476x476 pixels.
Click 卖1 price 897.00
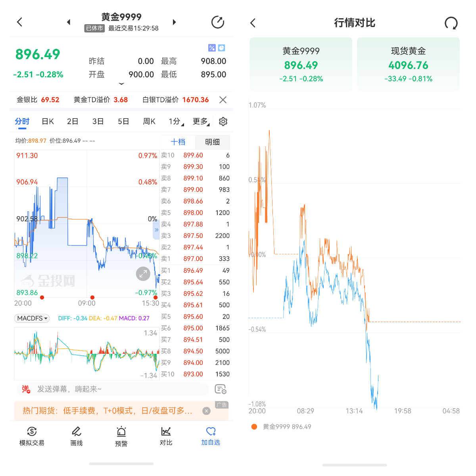click(193, 259)
